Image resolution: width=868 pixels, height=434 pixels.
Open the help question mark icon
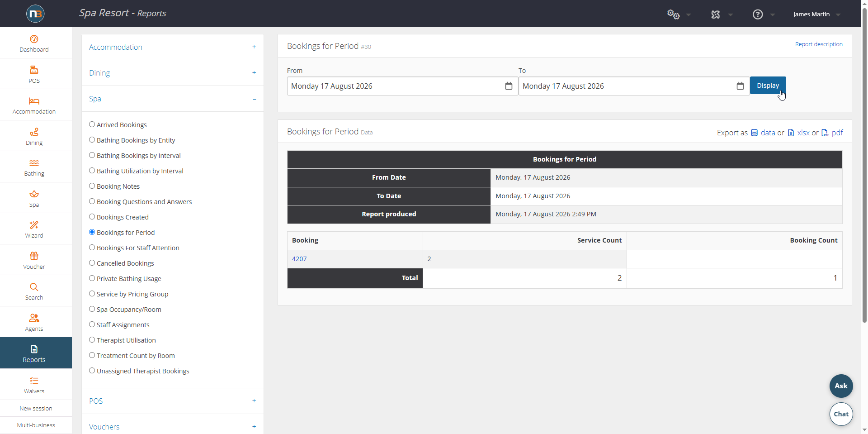758,14
